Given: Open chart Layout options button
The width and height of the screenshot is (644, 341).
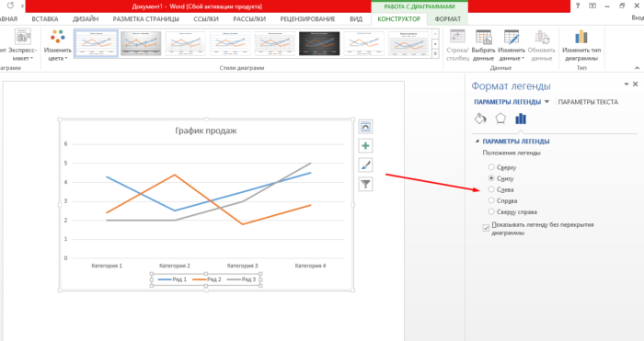Looking at the screenshot, I should [365, 127].
